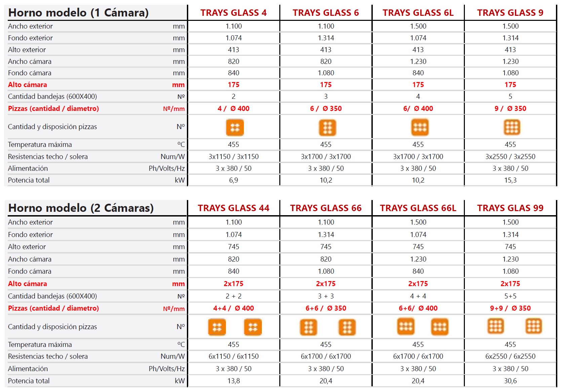Screen dimensions: 562x392
Task: Select the right pizza icon under TRAYS GLAS 99
Action: pyautogui.click(x=534, y=326)
